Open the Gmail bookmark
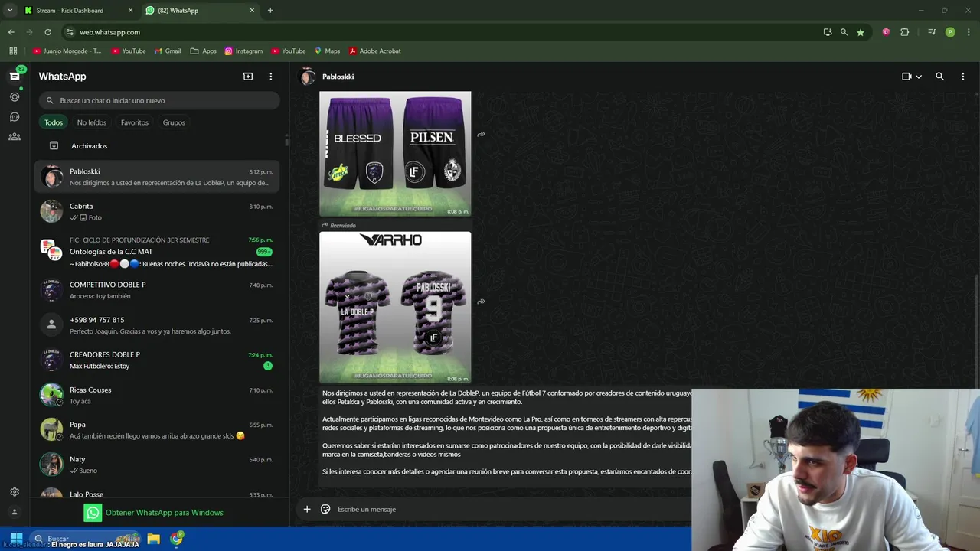This screenshot has height=551, width=980. 168,51
